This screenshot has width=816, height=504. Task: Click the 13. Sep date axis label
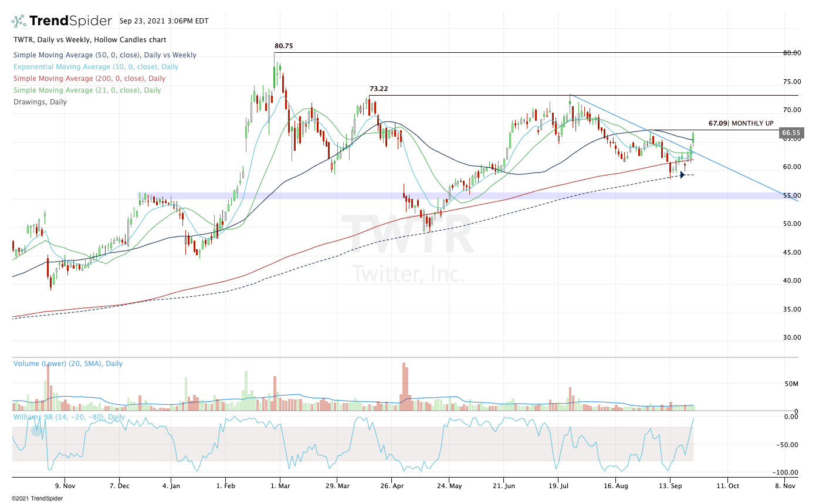tap(670, 486)
